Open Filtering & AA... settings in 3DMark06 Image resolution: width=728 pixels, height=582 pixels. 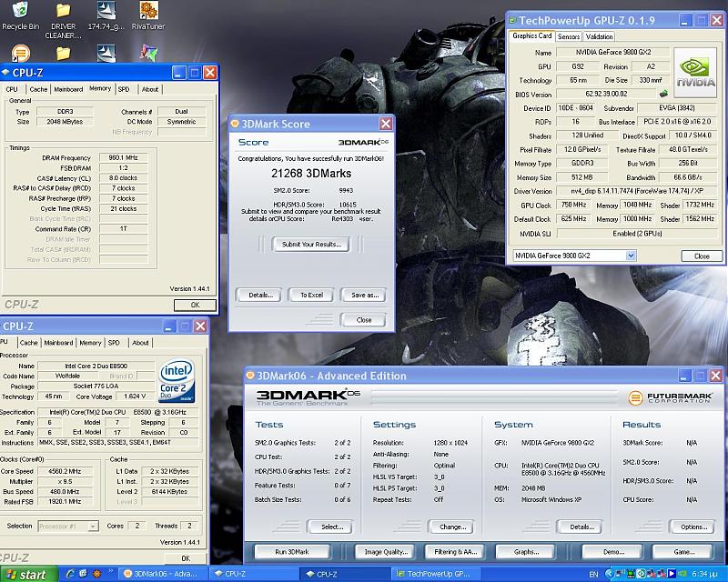(x=456, y=552)
